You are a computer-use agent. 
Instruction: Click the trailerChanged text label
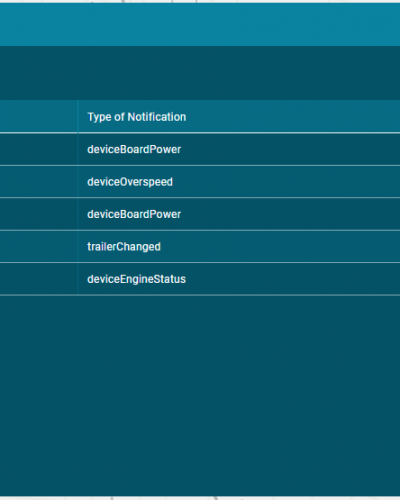[x=124, y=247]
